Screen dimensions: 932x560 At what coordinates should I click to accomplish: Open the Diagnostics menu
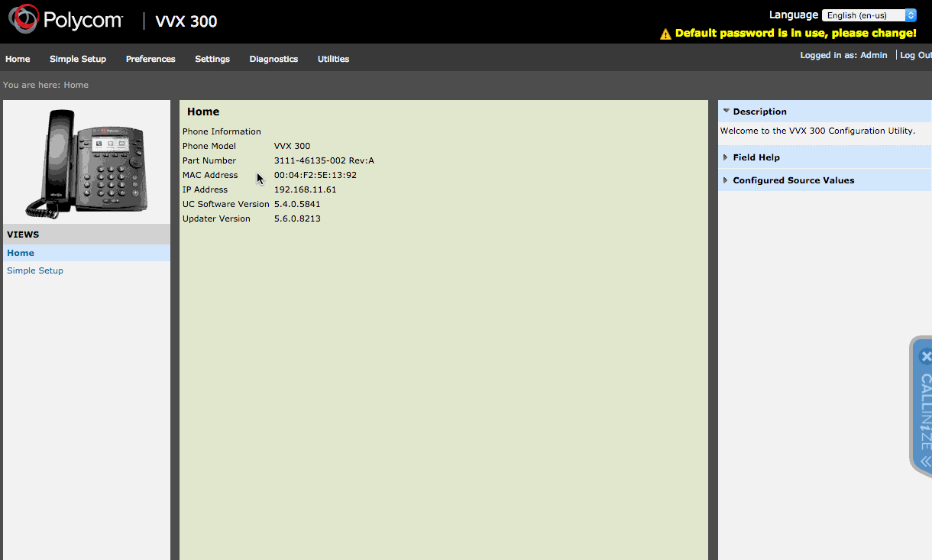(273, 58)
